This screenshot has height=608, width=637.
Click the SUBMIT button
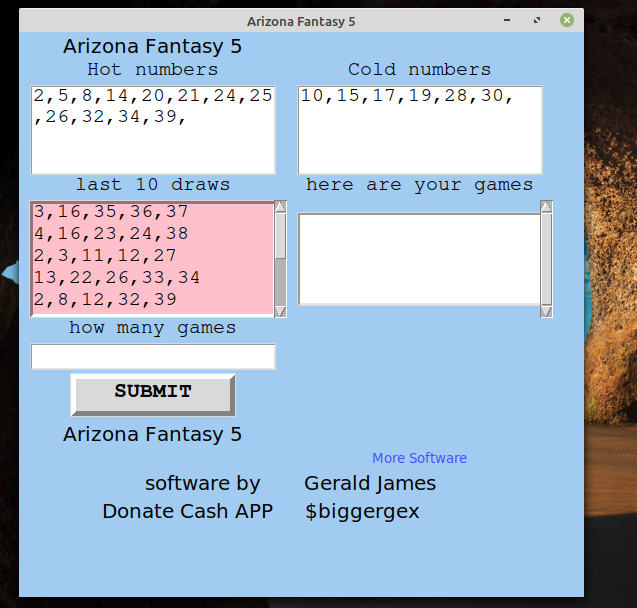pos(153,394)
